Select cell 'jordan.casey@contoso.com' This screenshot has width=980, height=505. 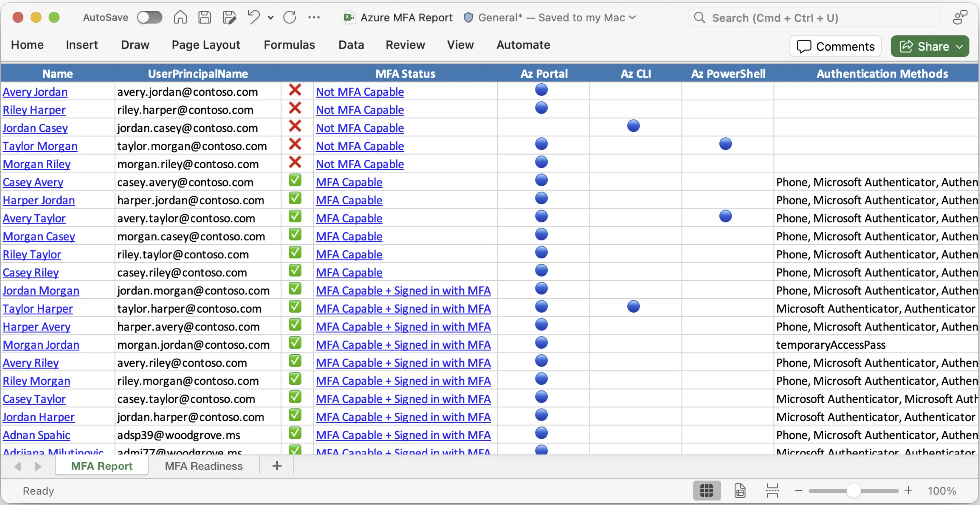[x=198, y=128]
